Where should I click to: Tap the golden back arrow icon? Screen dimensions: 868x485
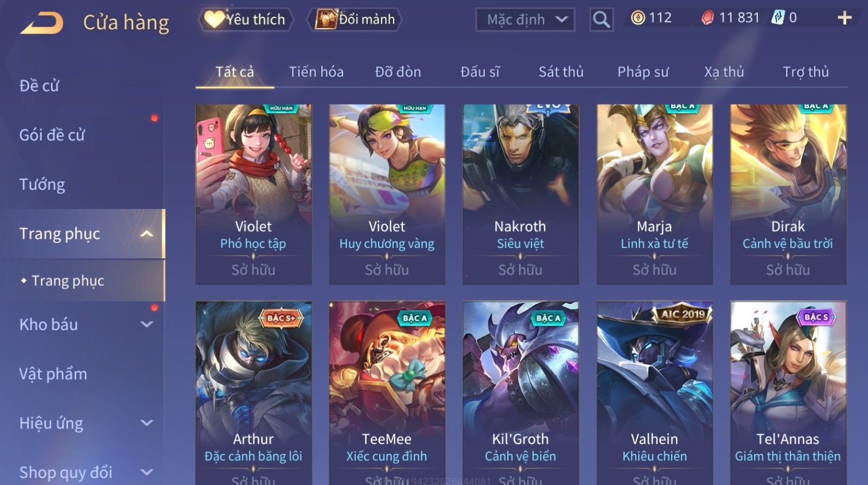(x=42, y=23)
